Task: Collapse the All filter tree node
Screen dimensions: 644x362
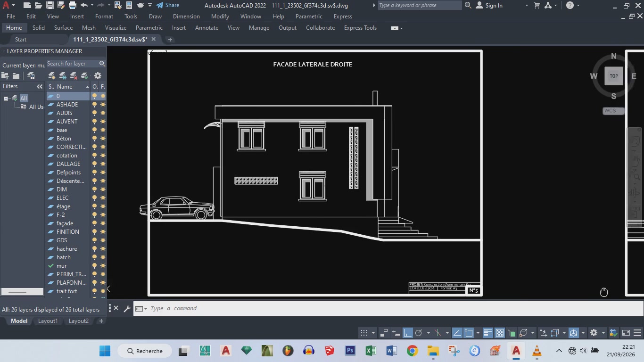Action: click(6, 99)
